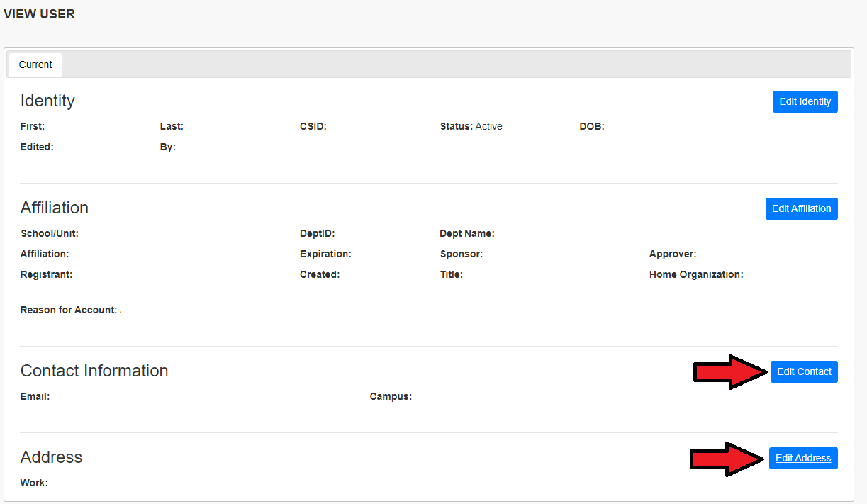This screenshot has width=867, height=504.
Task: Select the DOB field label
Action: (x=591, y=126)
